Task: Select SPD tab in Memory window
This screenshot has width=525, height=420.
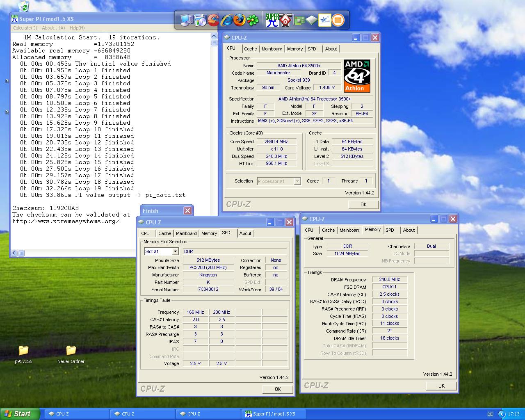Action: click(x=390, y=230)
